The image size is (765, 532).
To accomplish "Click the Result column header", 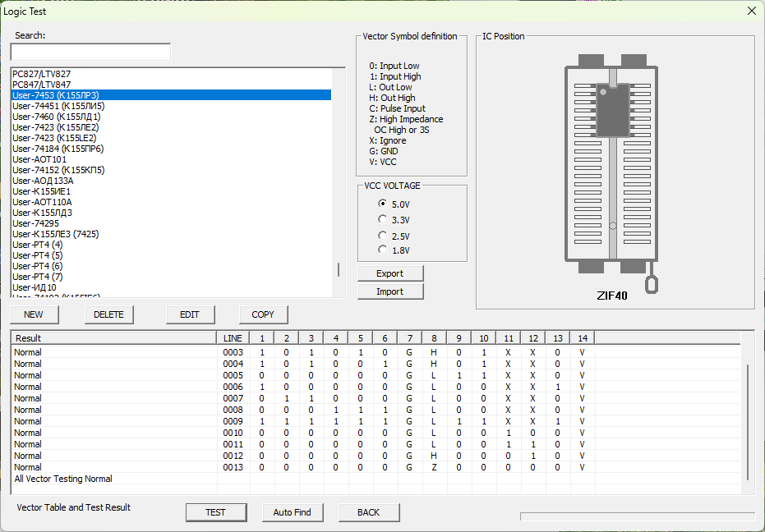I will 113,338.
